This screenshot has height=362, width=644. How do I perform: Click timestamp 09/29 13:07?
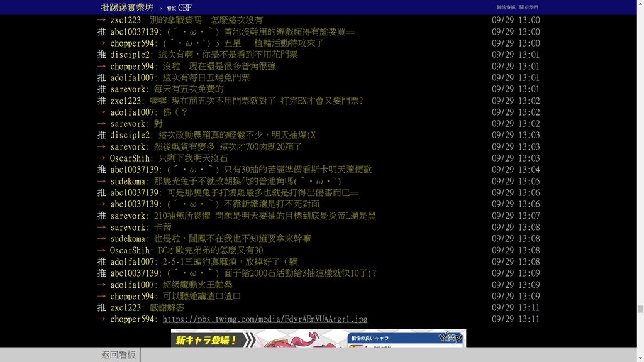tap(516, 216)
